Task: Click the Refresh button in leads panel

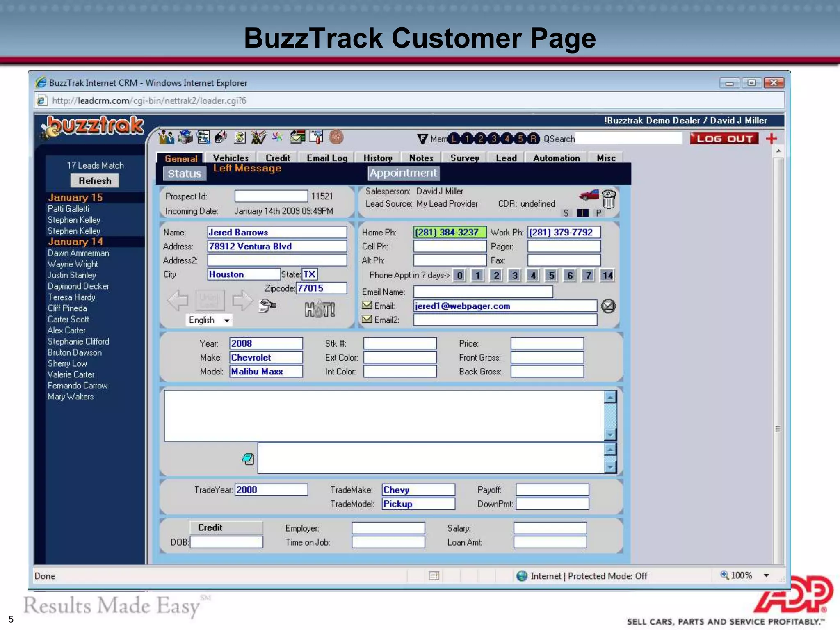Action: [95, 180]
